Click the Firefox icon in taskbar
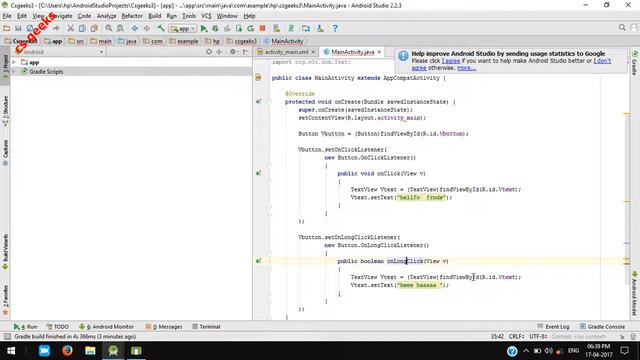This screenshot has height=360, width=640. point(67,351)
